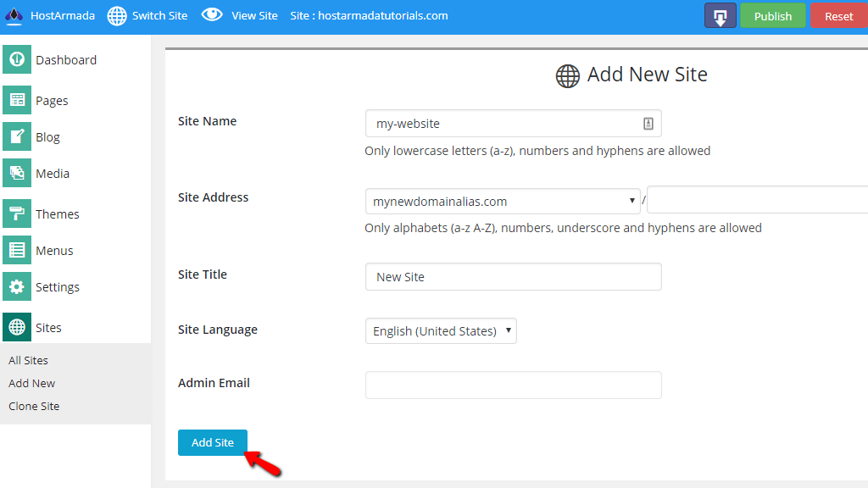Focus the site address path field
The image size is (868, 488).
(x=757, y=200)
